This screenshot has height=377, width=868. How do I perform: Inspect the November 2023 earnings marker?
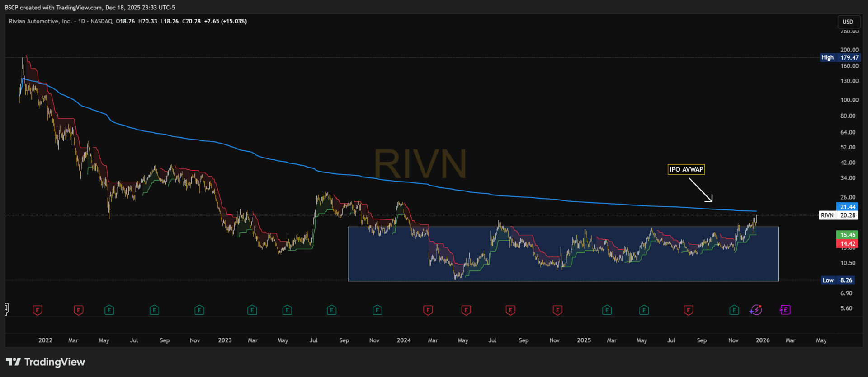pyautogui.click(x=377, y=310)
